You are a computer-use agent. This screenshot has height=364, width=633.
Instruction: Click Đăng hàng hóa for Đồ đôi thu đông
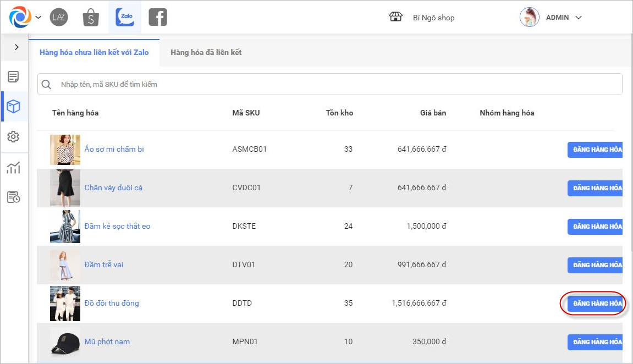point(595,304)
